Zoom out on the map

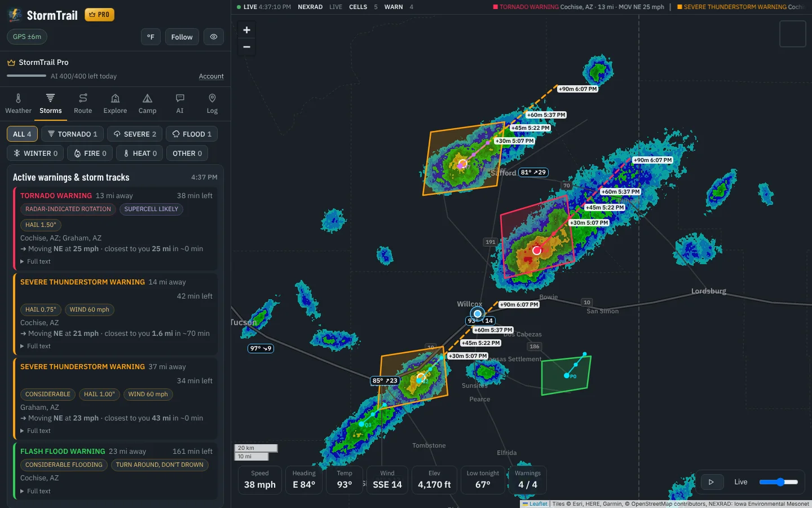pyautogui.click(x=246, y=47)
